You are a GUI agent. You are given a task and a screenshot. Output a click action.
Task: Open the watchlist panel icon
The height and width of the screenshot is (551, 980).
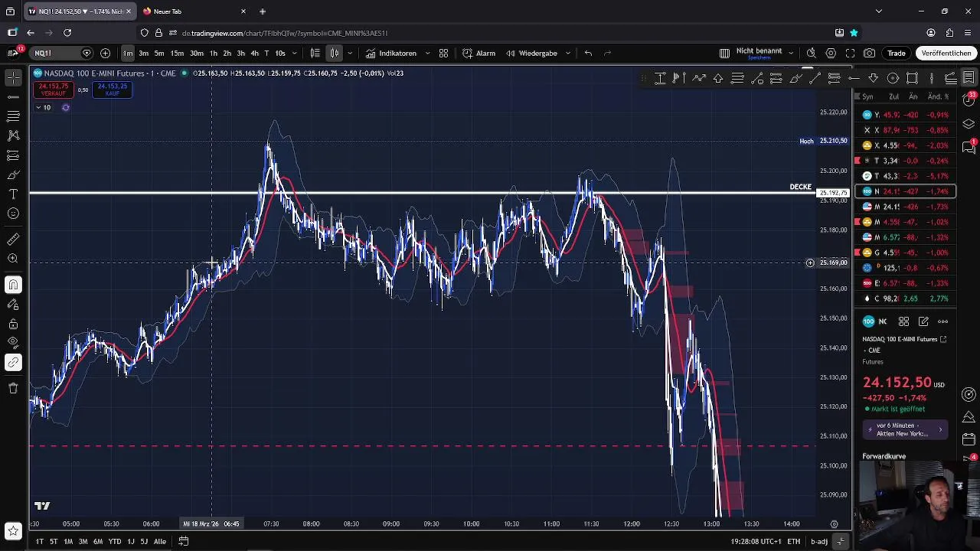coord(969,77)
